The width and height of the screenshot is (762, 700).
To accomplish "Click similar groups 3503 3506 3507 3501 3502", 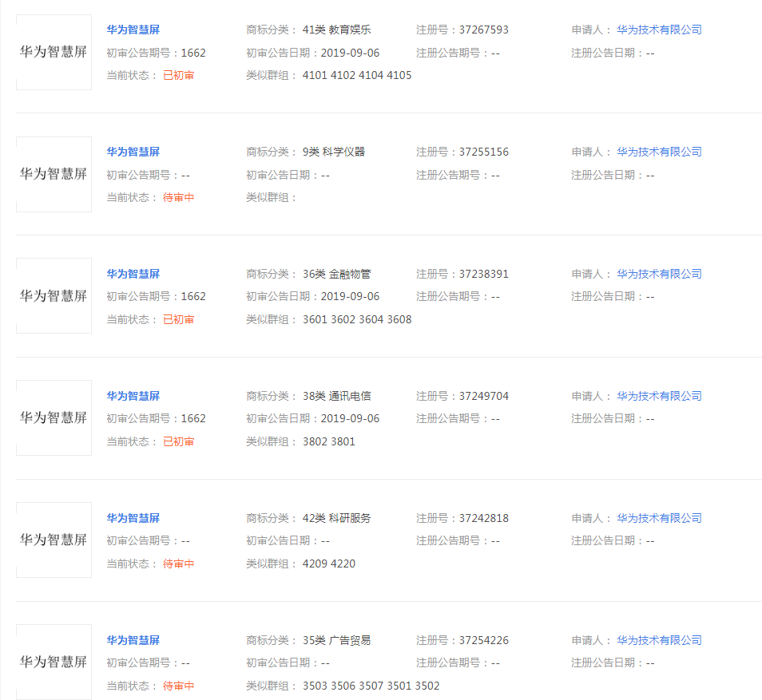I will [x=371, y=686].
